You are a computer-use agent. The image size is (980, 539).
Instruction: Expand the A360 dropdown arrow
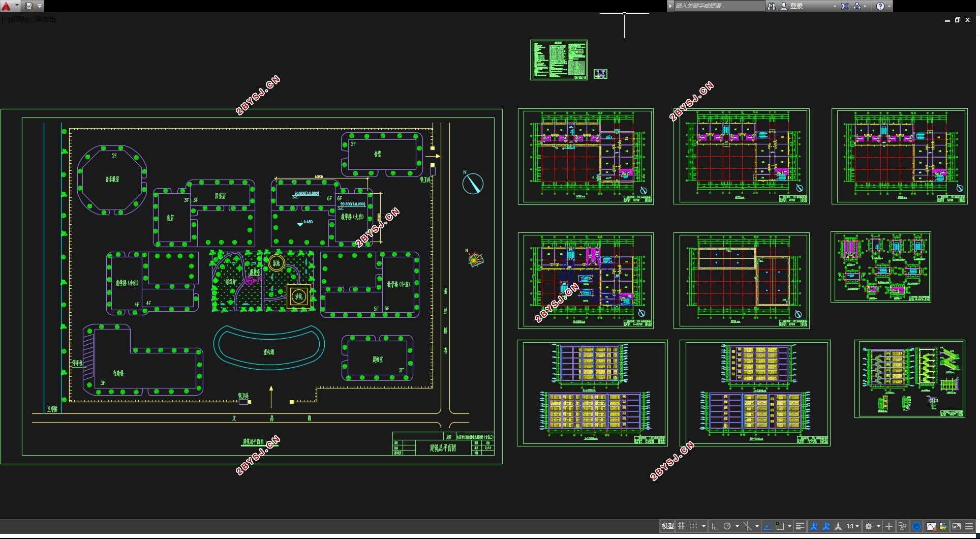point(865,6)
